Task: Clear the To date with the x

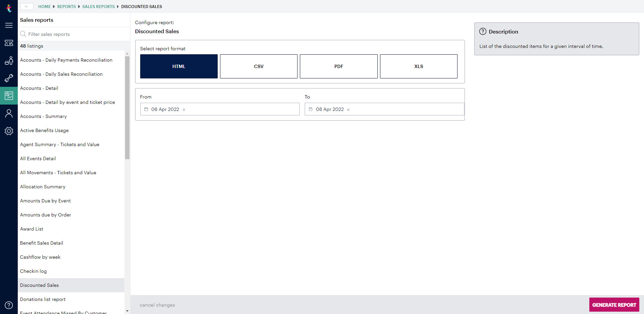Action: (x=348, y=110)
